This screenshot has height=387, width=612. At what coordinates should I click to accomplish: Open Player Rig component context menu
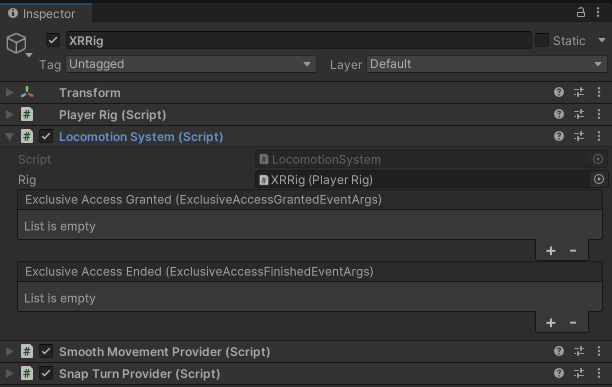coord(599,114)
